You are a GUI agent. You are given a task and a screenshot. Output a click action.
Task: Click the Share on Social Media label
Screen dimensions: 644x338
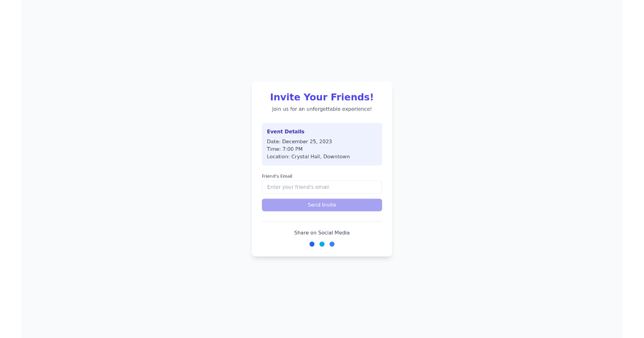click(322, 232)
